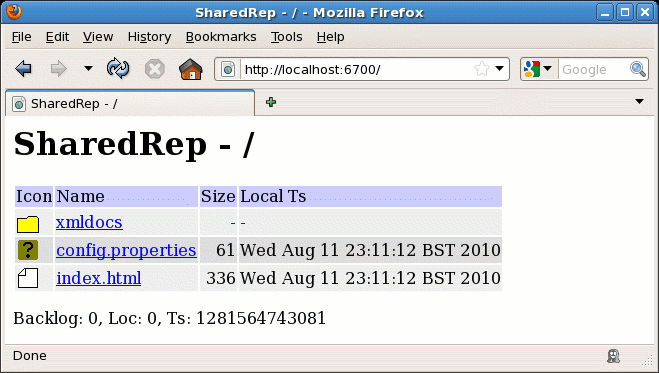Click the timestamp in the config.properties row

370,250
